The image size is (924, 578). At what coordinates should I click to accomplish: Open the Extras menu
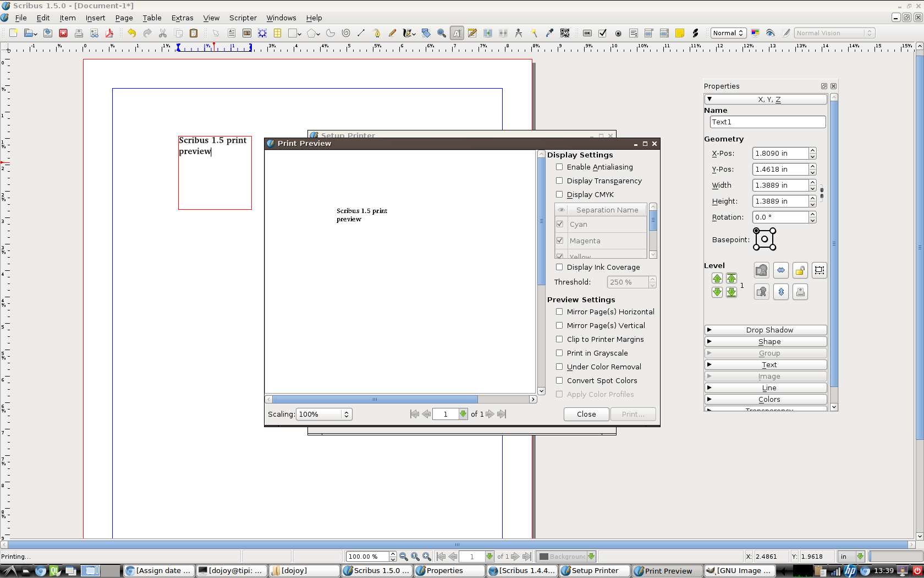[182, 18]
